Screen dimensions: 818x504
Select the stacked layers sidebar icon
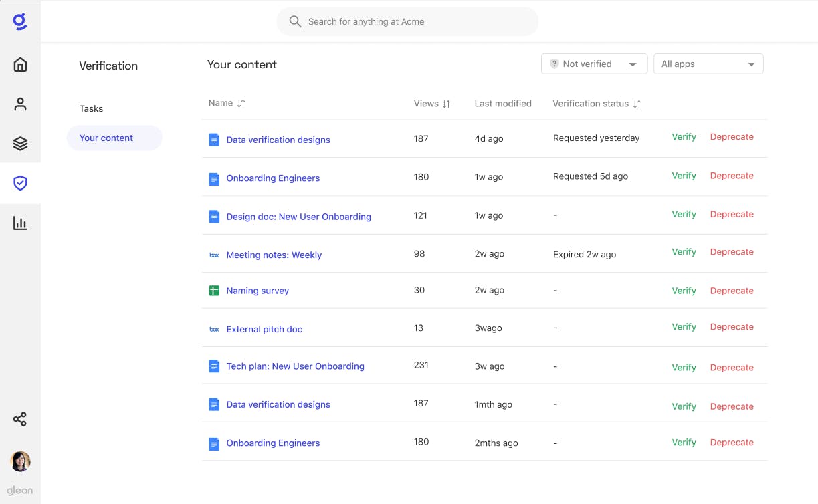pos(20,144)
